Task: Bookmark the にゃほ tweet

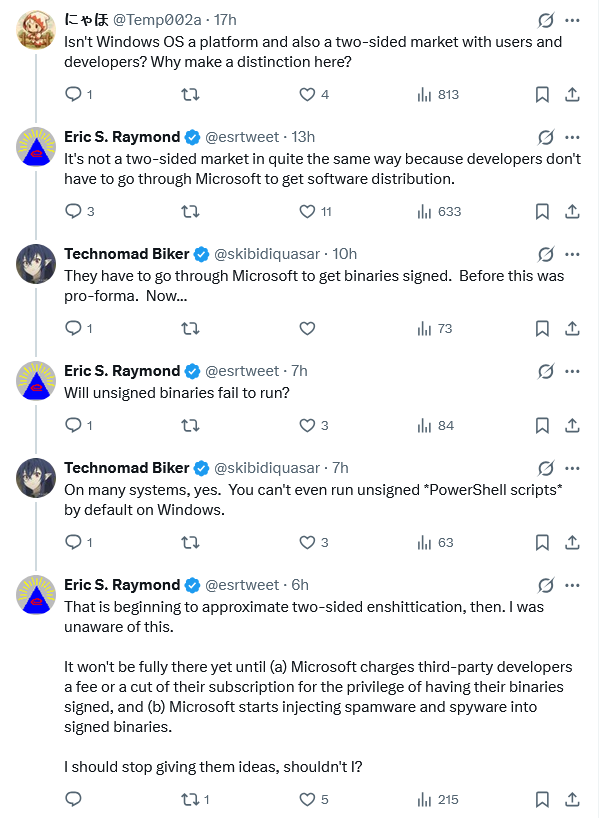Action: [x=542, y=95]
